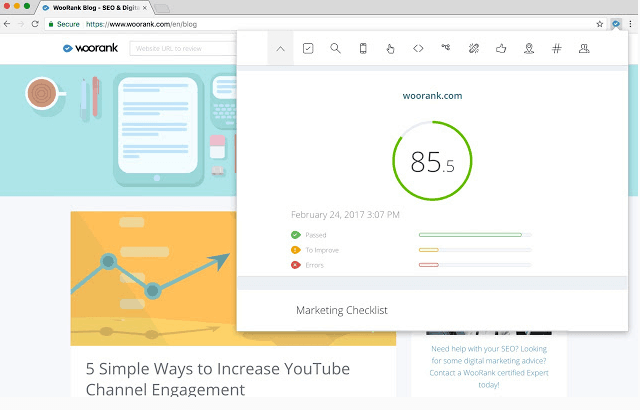Open the social thumbs-up icon
The width and height of the screenshot is (640, 410).
point(501,49)
